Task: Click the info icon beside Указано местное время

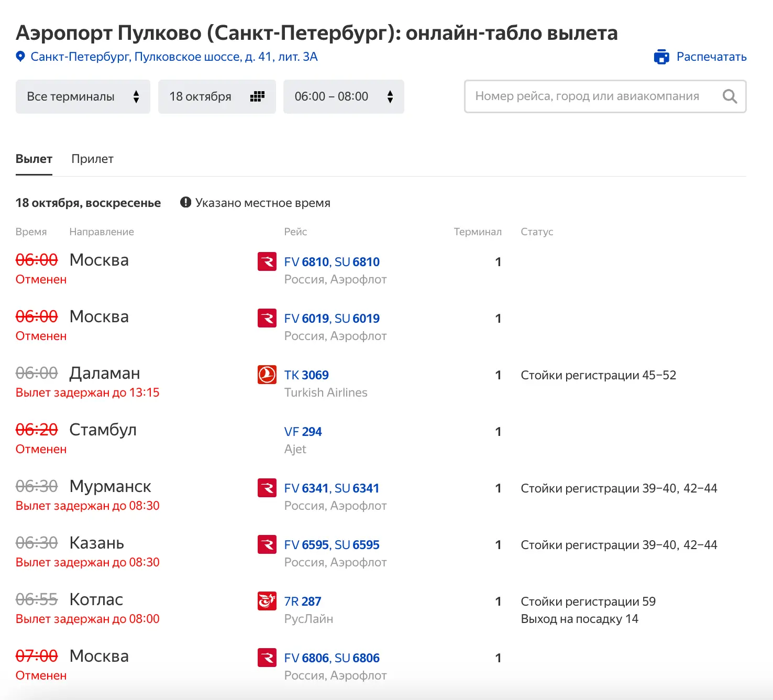Action: (185, 202)
